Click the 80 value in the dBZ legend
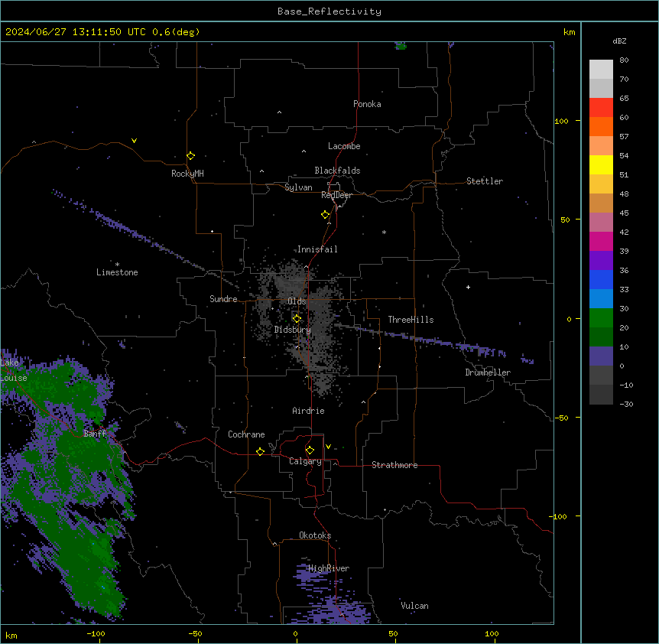Image resolution: width=659 pixels, height=644 pixels. (x=624, y=60)
